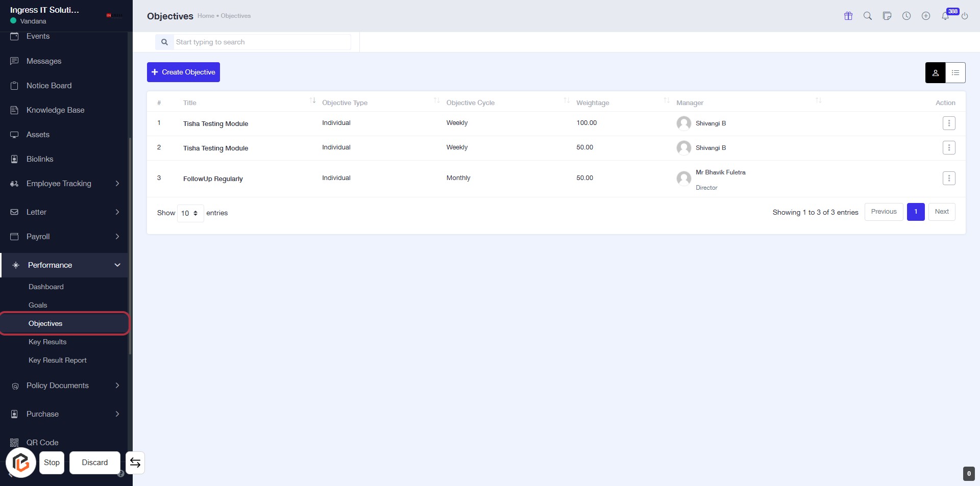The height and width of the screenshot is (486, 980).
Task: Click the gift icon in top header
Action: point(848,16)
